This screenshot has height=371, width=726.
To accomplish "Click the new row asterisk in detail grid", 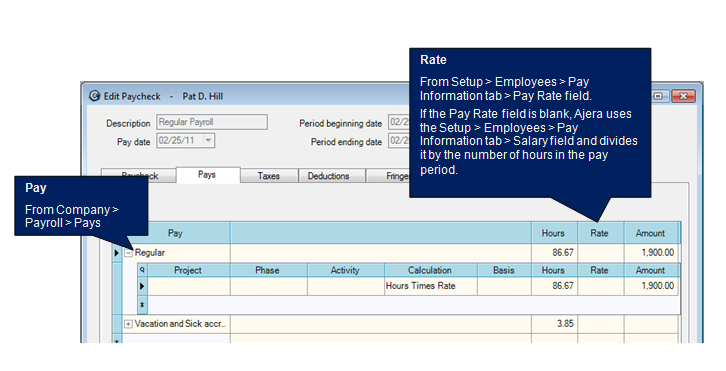I will [142, 305].
